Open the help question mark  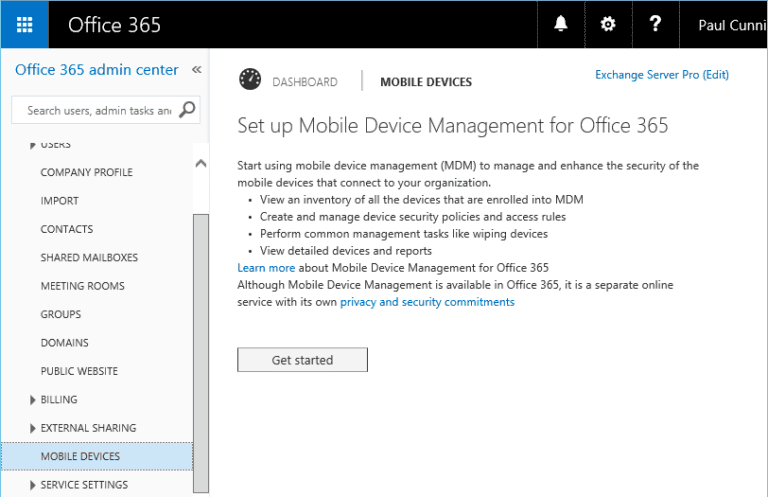click(655, 24)
